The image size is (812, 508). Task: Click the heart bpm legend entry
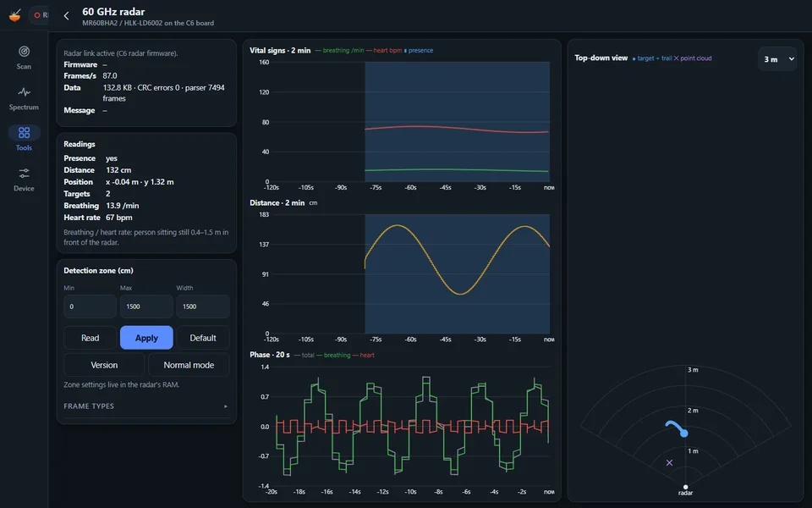[384, 50]
